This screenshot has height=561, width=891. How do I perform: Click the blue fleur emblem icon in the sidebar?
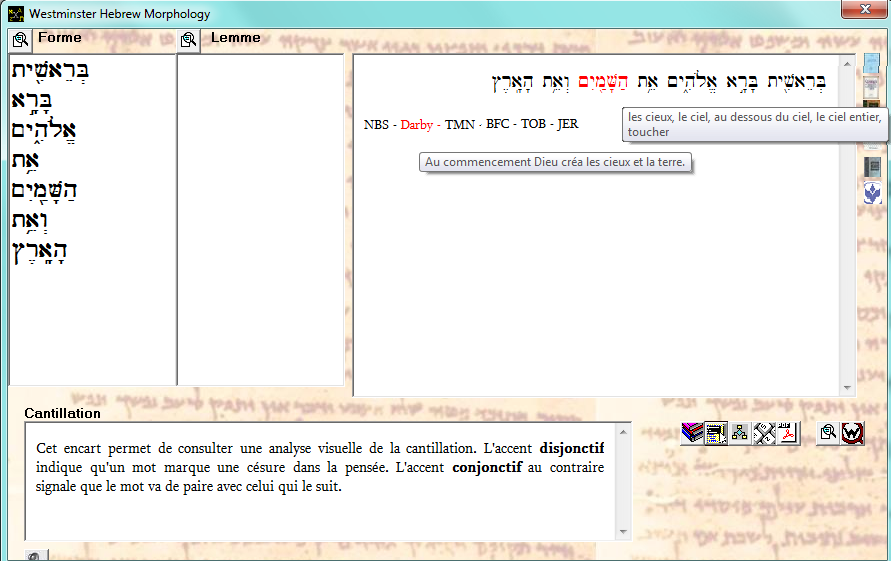(872, 193)
